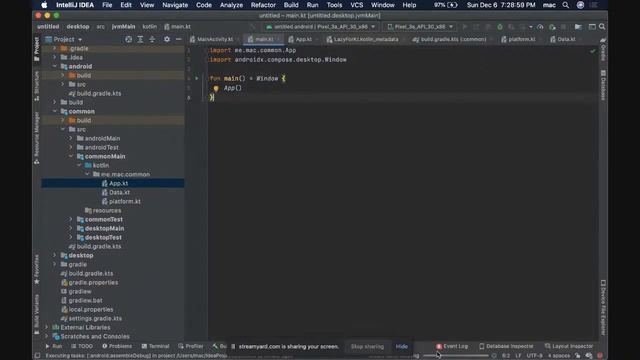
Task: Click the Project Structure icon in toolbar
Action: pyautogui.click(x=578, y=27)
